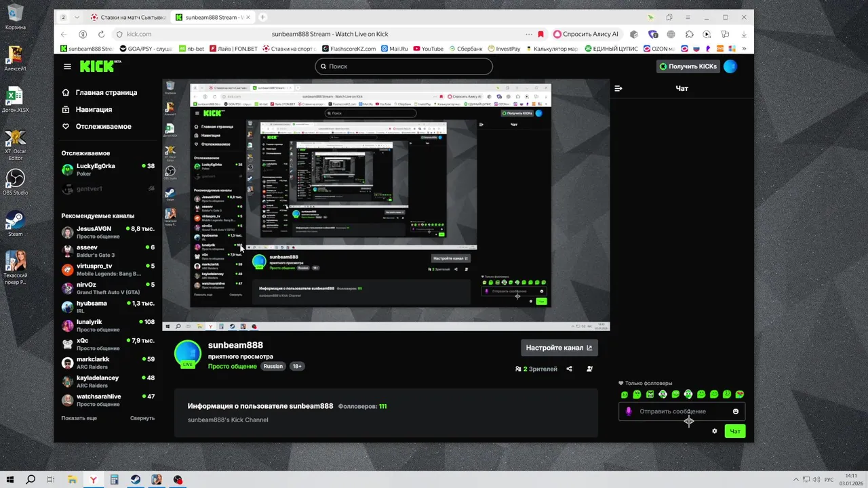868x488 pixels.
Task: Open YouTube bookmark in bookmarks bar
Action: click(x=428, y=49)
